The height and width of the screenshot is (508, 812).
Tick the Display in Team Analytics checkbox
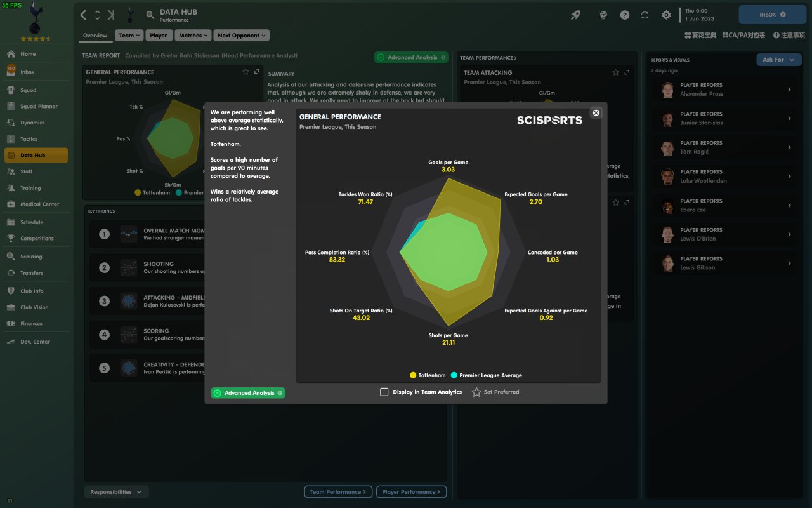(384, 392)
